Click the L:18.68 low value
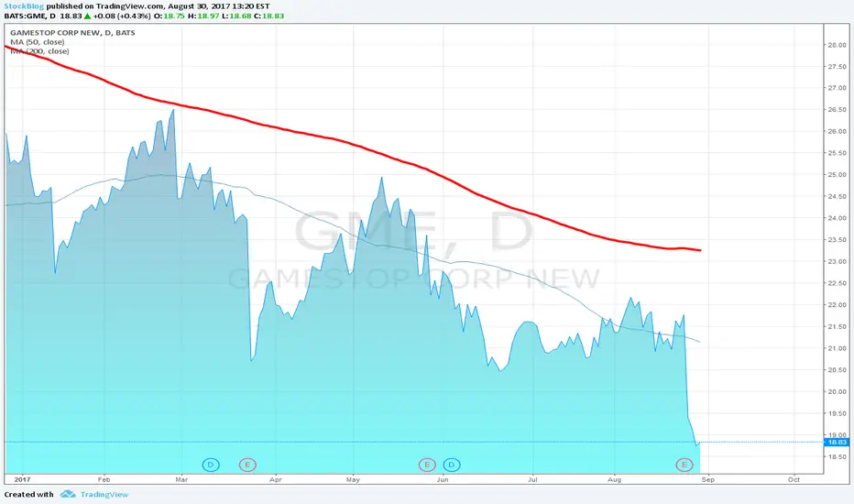The image size is (854, 504). pos(237,16)
